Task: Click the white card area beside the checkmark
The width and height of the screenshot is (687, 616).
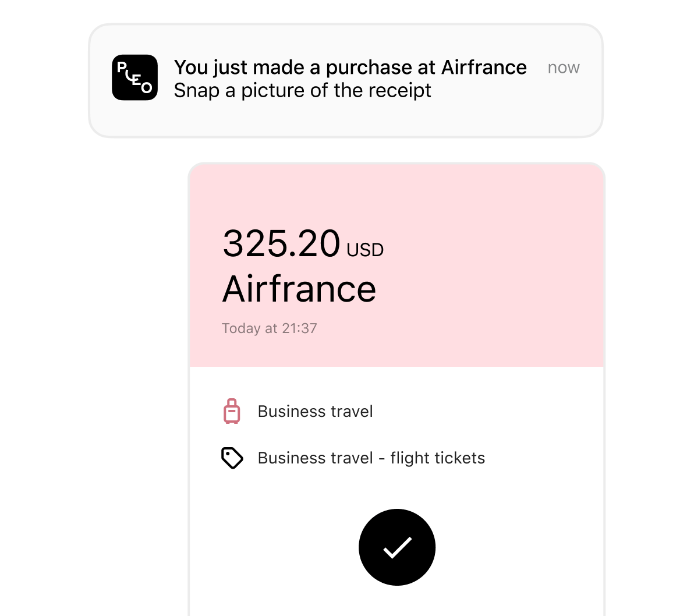Action: tap(512, 547)
